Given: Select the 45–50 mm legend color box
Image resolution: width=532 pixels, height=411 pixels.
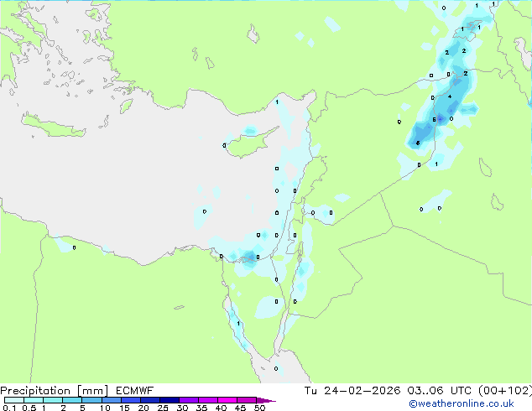Looking at the screenshot, I should 247,400.
